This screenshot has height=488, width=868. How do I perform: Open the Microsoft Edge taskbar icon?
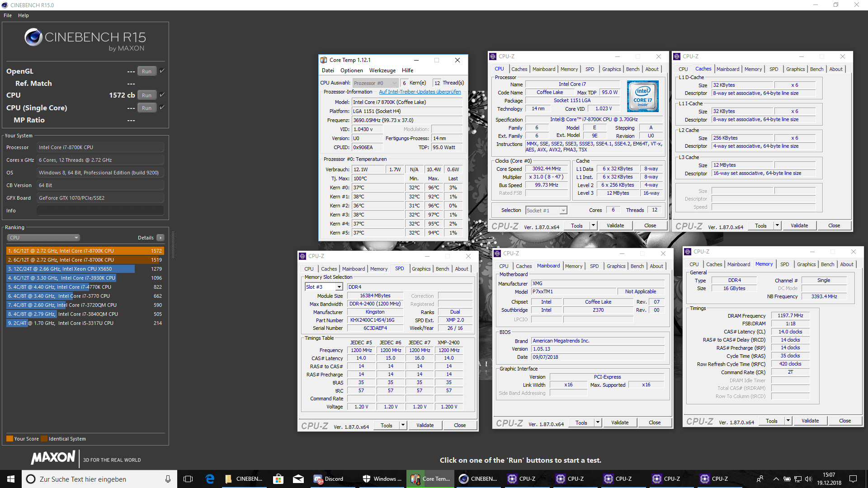tap(210, 479)
